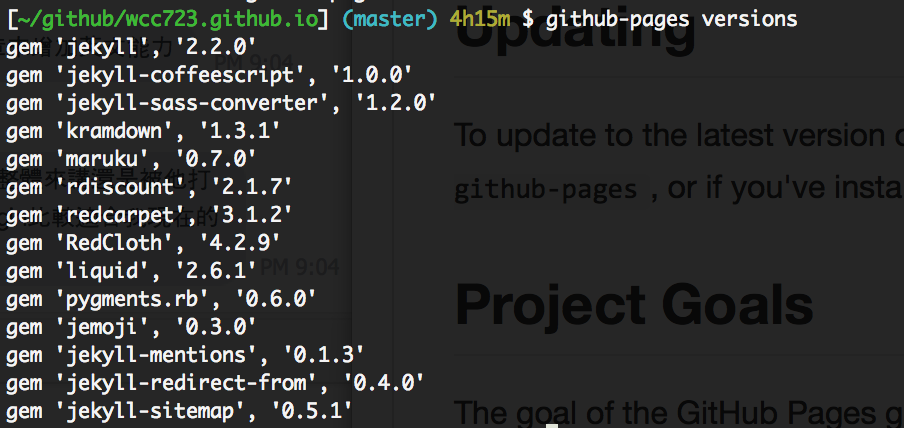Image resolution: width=904 pixels, height=428 pixels.
Task: Click the 'Project Goals' heading in background page
Action: click(x=634, y=306)
